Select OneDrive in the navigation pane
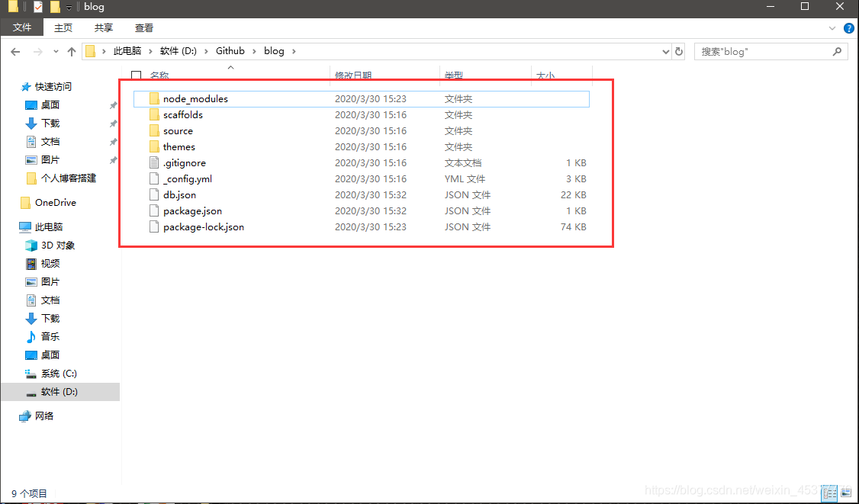The height and width of the screenshot is (504, 859). tap(55, 203)
